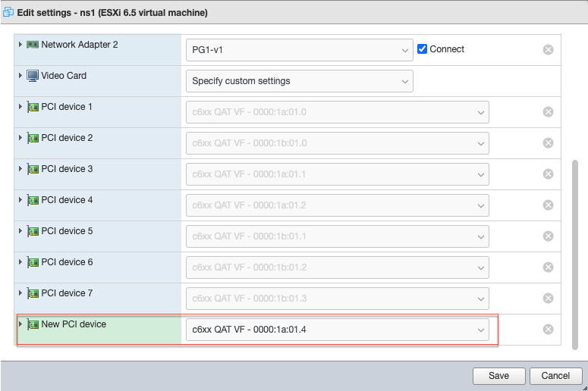This screenshot has height=391, width=588.
Task: Remove Network Adapter 2 with its X icon
Action: (x=548, y=49)
